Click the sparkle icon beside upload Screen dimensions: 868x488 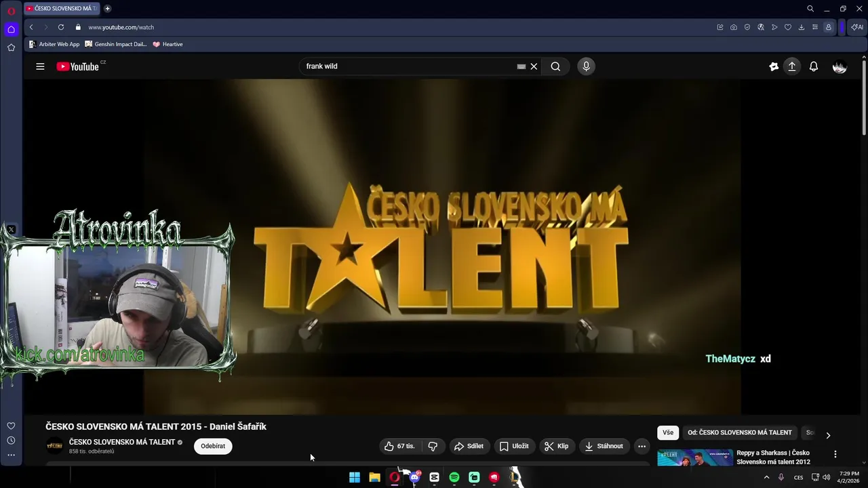point(774,66)
